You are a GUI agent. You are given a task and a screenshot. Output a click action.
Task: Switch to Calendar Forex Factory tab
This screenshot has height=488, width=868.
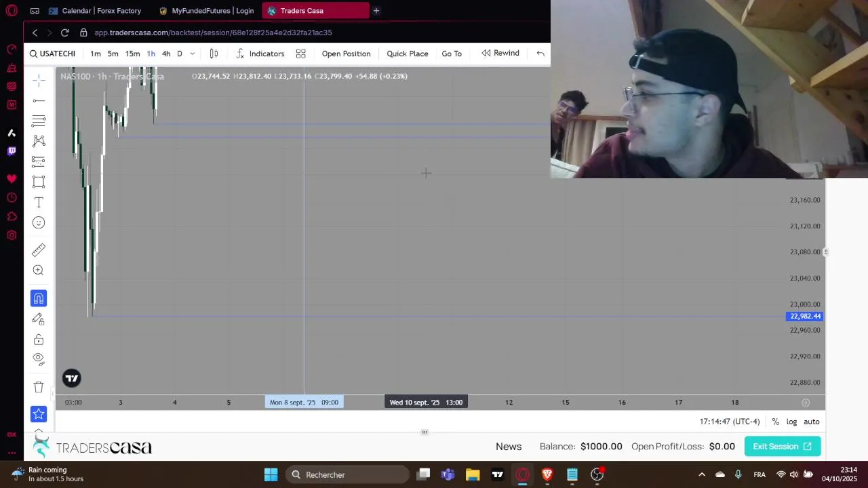tap(95, 11)
